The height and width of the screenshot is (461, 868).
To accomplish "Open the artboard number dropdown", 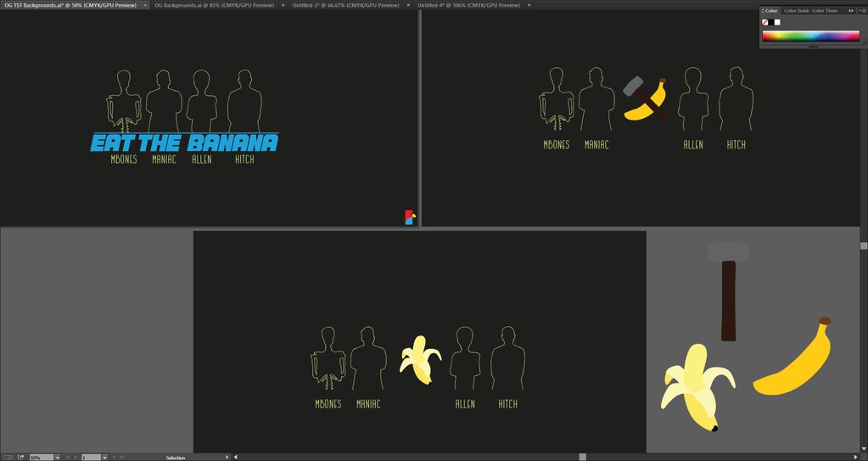I will [x=104, y=457].
